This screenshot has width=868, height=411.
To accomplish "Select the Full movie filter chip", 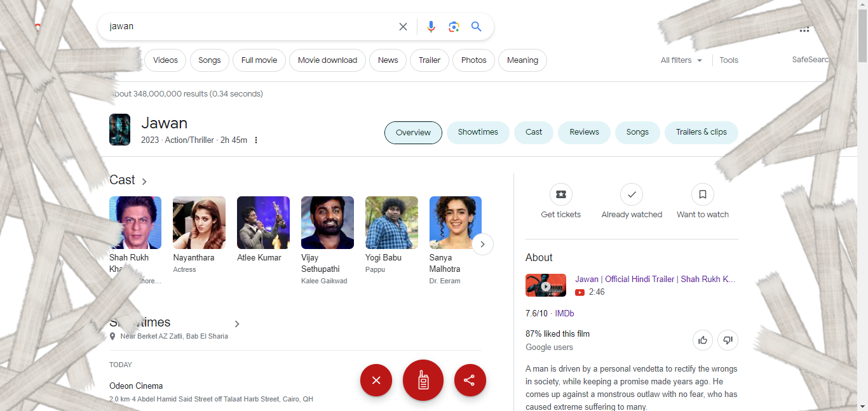I will pos(259,60).
